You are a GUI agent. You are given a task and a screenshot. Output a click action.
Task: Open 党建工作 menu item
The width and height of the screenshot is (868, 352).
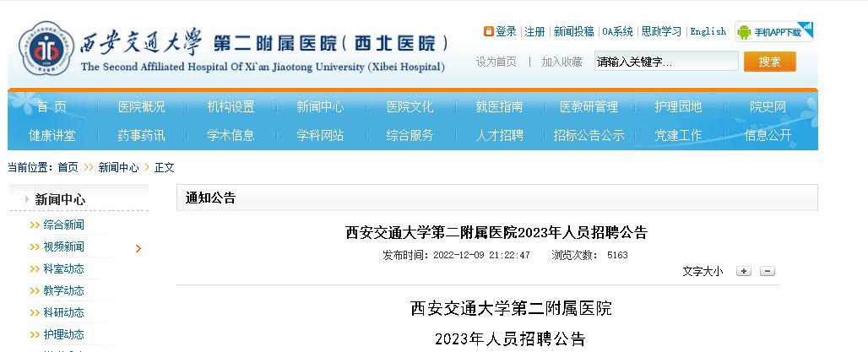pyautogui.click(x=678, y=135)
